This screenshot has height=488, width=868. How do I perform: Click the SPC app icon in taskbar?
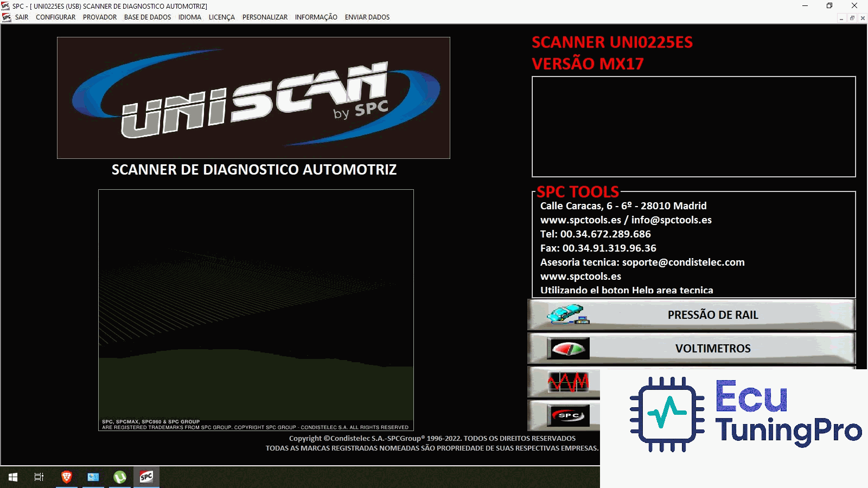(146, 477)
